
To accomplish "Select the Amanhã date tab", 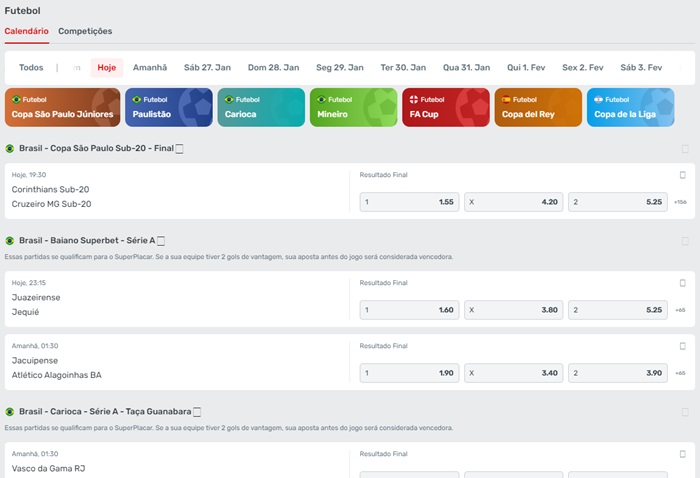I will pyautogui.click(x=150, y=68).
